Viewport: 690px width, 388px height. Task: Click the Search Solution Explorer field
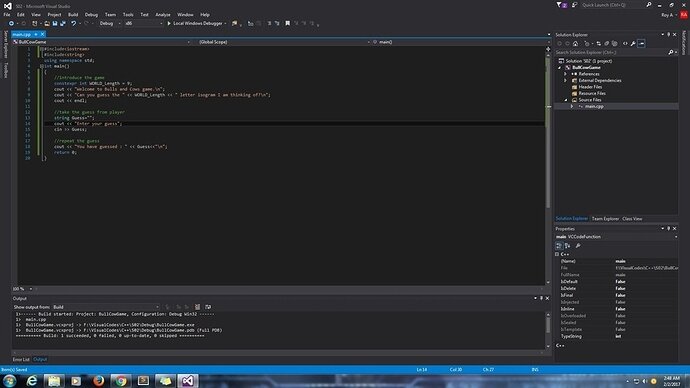612,52
